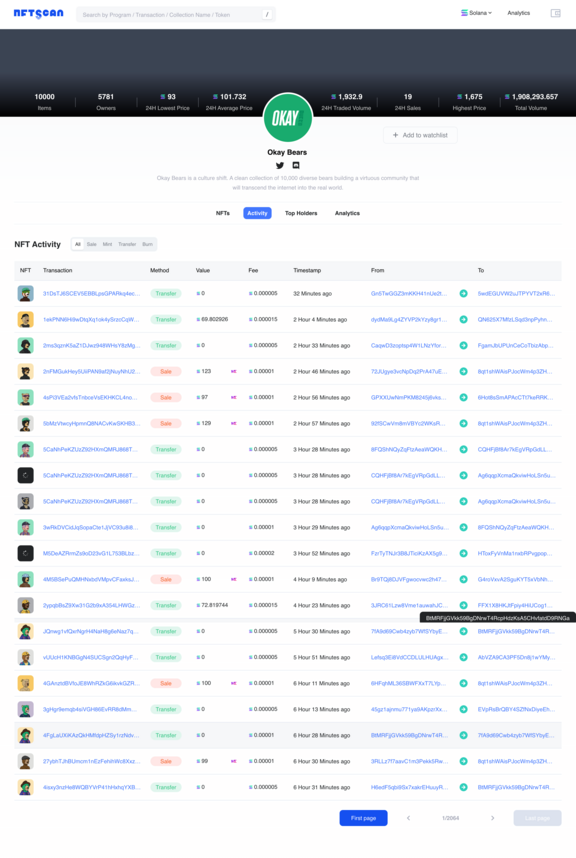
Task: Click marketplace icon beside the 123 value
Action: tap(234, 372)
